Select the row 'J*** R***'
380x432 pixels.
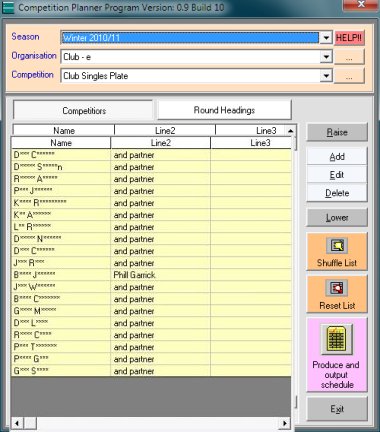151,263
